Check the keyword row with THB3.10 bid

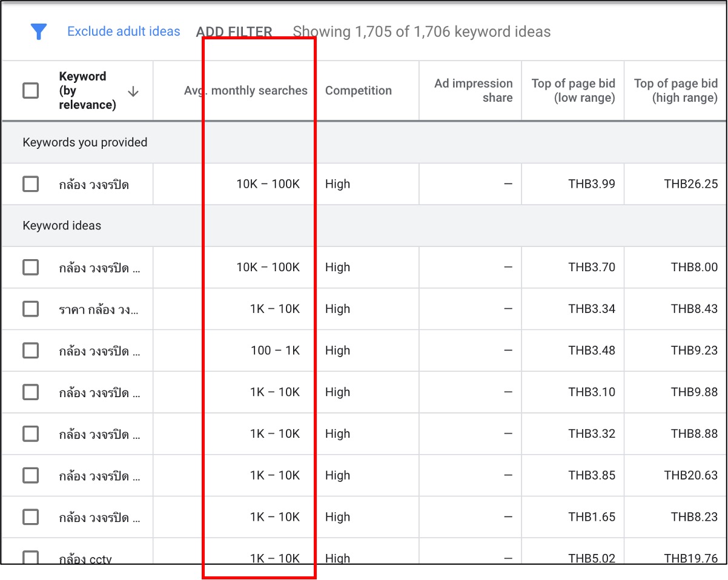(30, 392)
